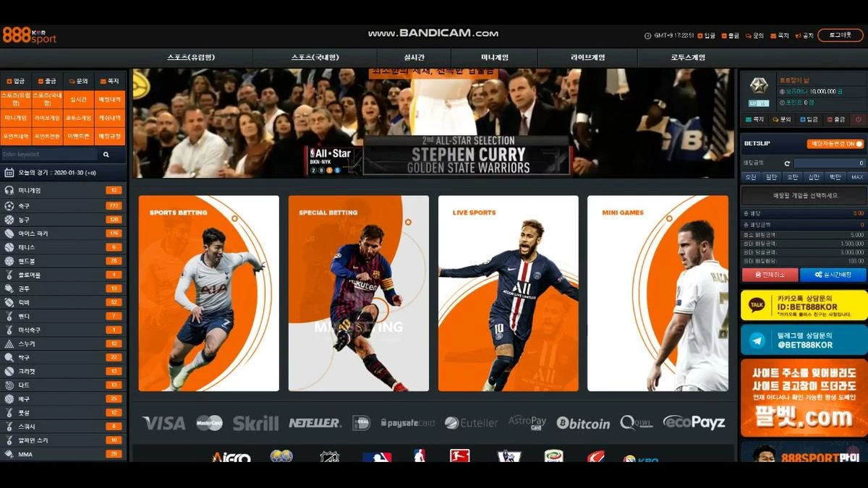
Task: Open 문의 inquiry from the header bar
Action: click(x=755, y=35)
